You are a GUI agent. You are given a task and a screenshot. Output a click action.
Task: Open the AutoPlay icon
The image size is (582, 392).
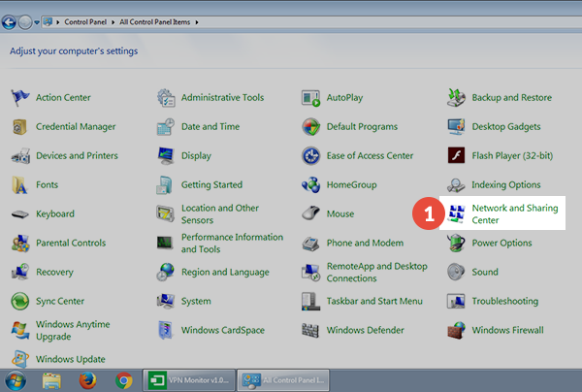pyautogui.click(x=310, y=98)
